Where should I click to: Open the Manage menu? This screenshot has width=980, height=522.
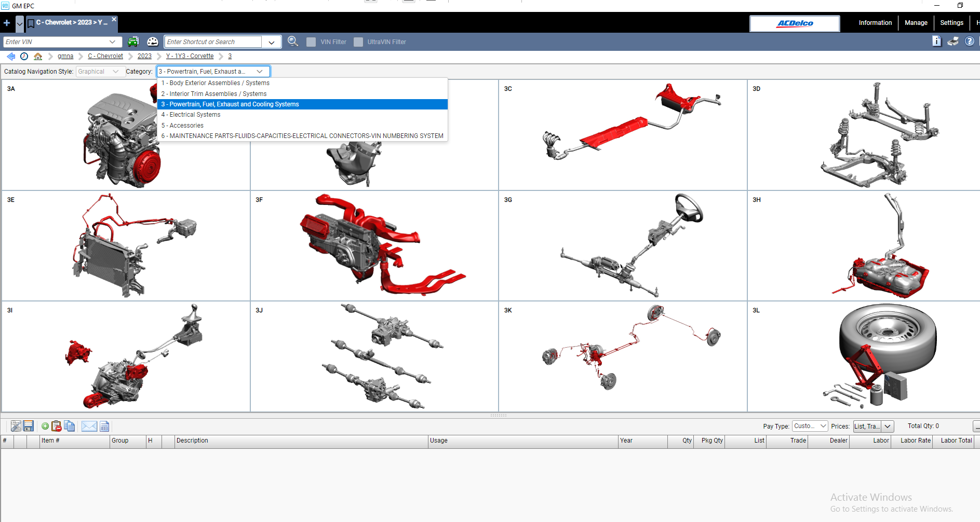pyautogui.click(x=916, y=23)
